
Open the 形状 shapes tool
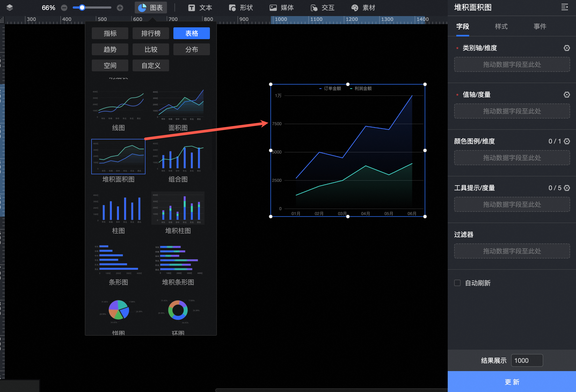pos(241,8)
